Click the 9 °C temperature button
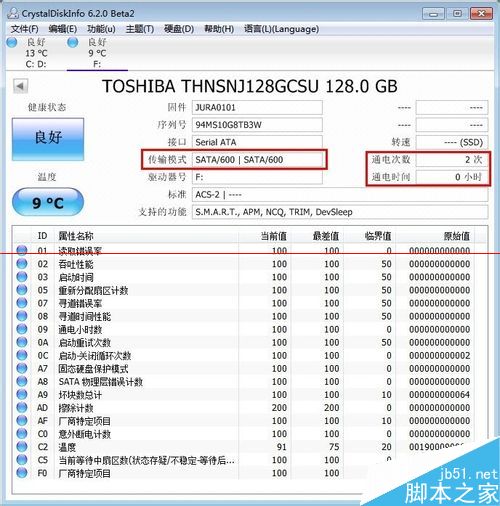500x506 pixels. 48,202
